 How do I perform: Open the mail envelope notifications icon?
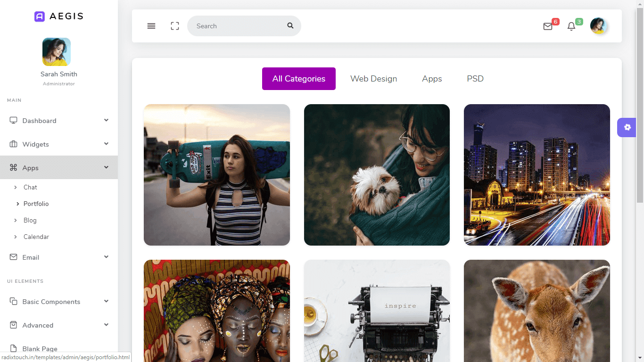(548, 26)
